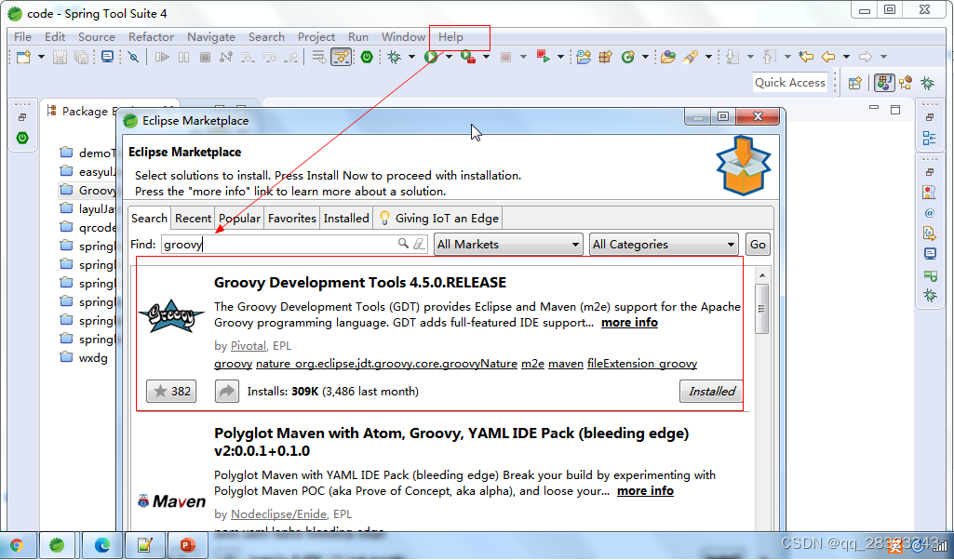The height and width of the screenshot is (560, 954).
Task: Click the Nodeclipse/Enide author link
Action: [278, 514]
